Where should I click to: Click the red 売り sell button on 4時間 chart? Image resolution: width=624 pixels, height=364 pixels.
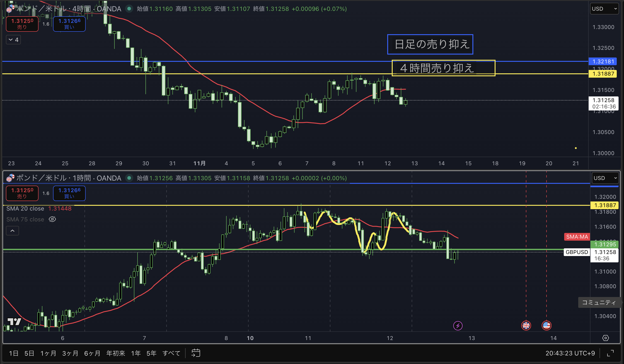click(x=22, y=24)
